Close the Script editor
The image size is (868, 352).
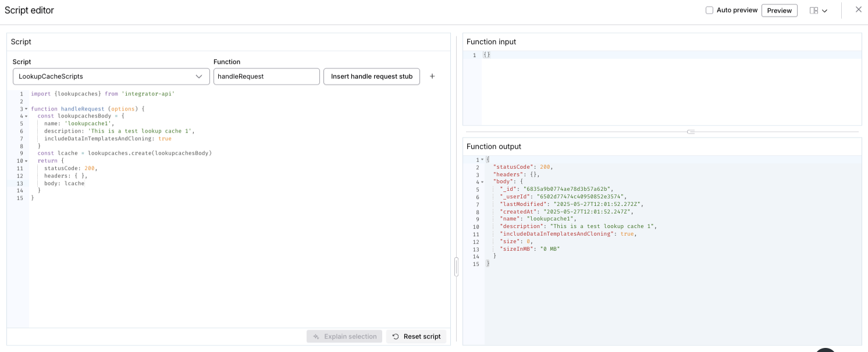pos(858,9)
